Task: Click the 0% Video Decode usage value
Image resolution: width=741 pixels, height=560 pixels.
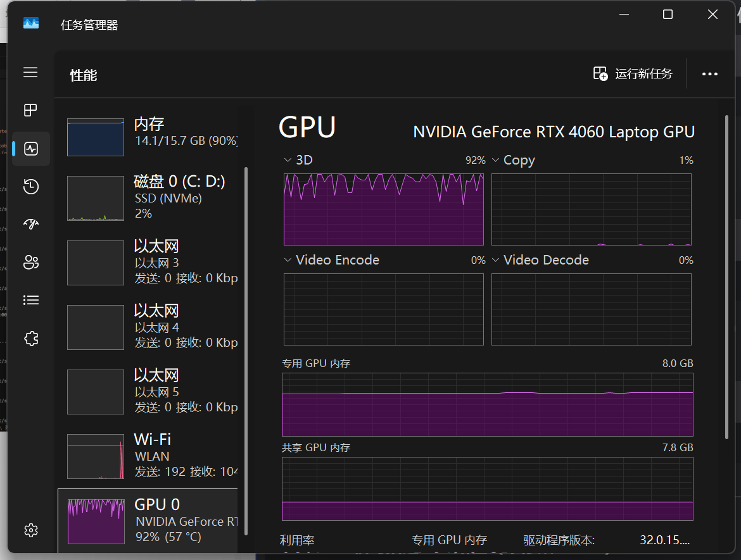Action: click(x=686, y=260)
